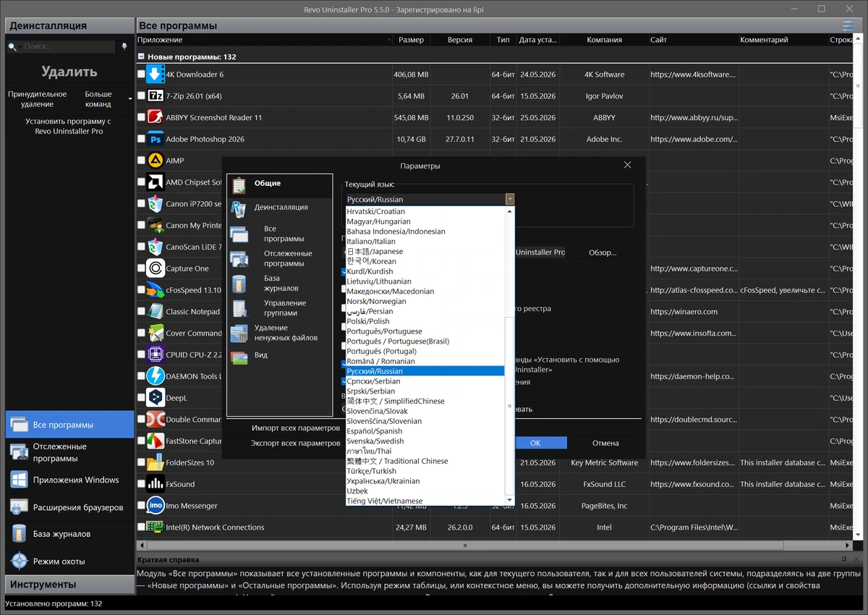The image size is (868, 615).
Task: Open Расширения браузеров in left sidebar
Action: [x=69, y=507]
